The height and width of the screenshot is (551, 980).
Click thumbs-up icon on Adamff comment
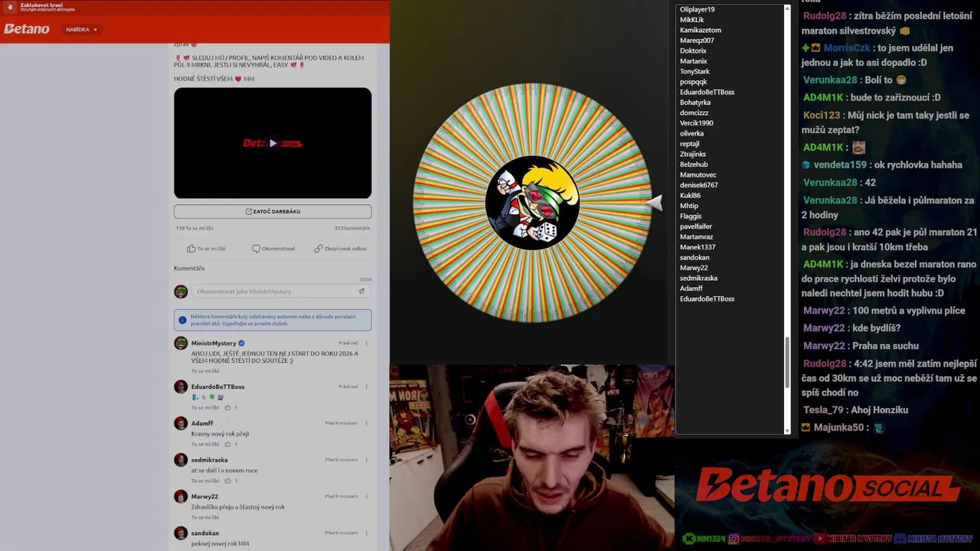227,444
